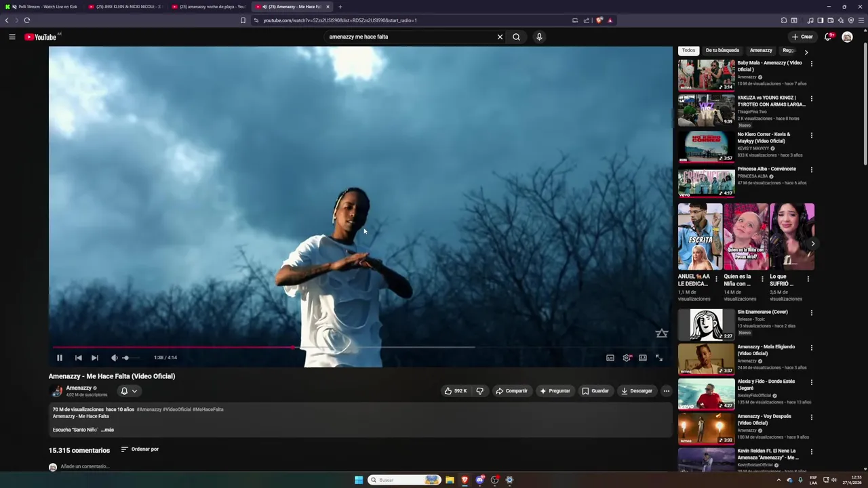Image resolution: width=868 pixels, height=488 pixels.
Task: Open options for 'Princesa Alba - Convéncete' video
Action: [x=811, y=169]
